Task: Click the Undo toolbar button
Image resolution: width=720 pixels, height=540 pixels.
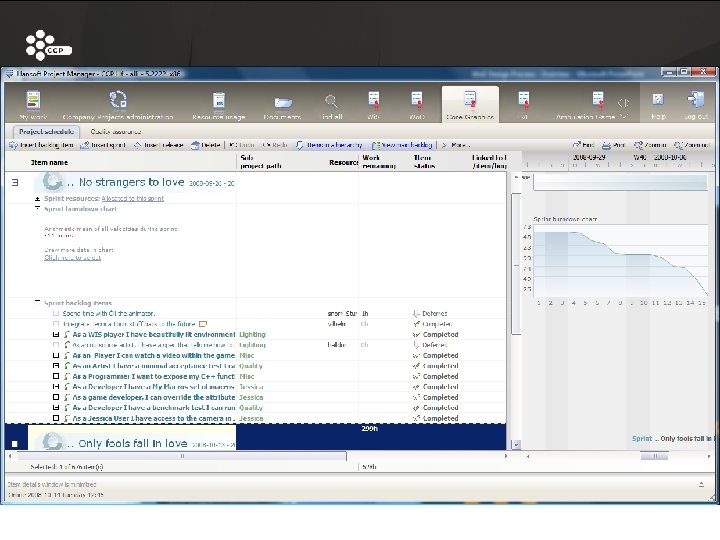Action: tap(242, 145)
